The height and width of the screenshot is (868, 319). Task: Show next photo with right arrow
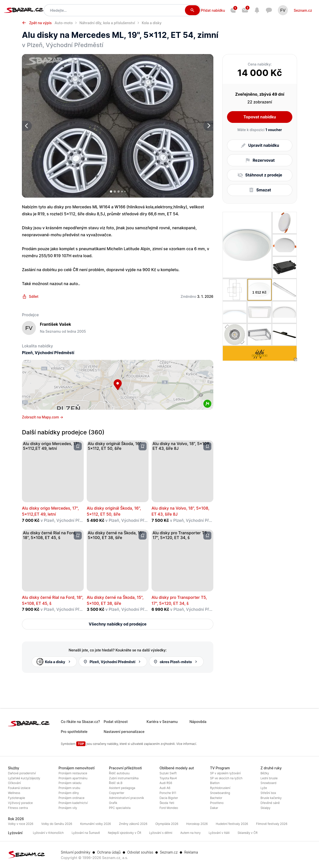point(209,126)
